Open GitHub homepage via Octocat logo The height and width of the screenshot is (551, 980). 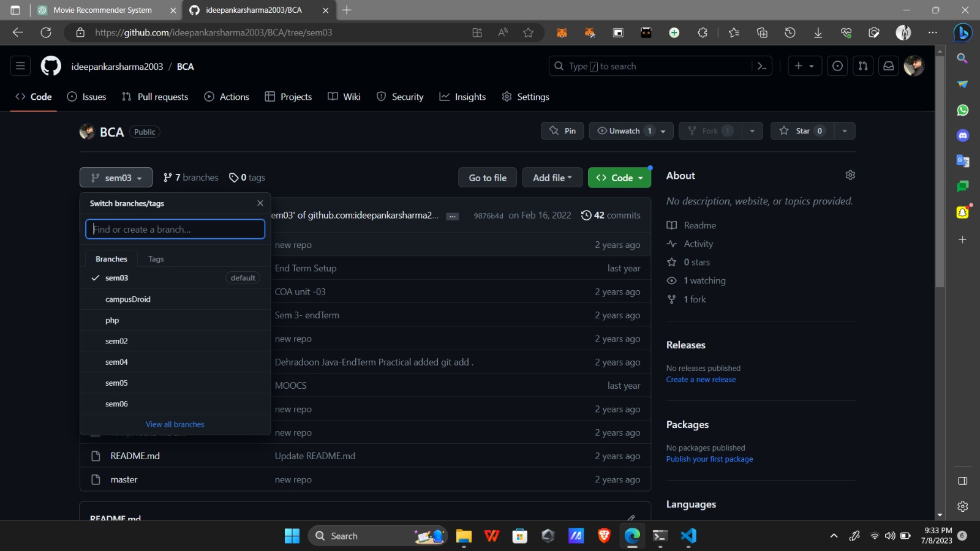51,66
